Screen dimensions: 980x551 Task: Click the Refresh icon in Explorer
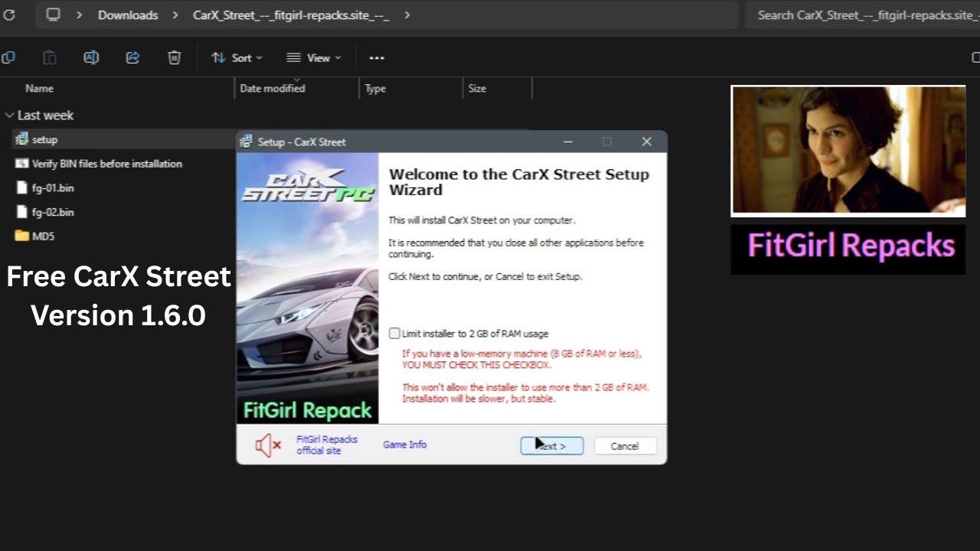point(9,15)
